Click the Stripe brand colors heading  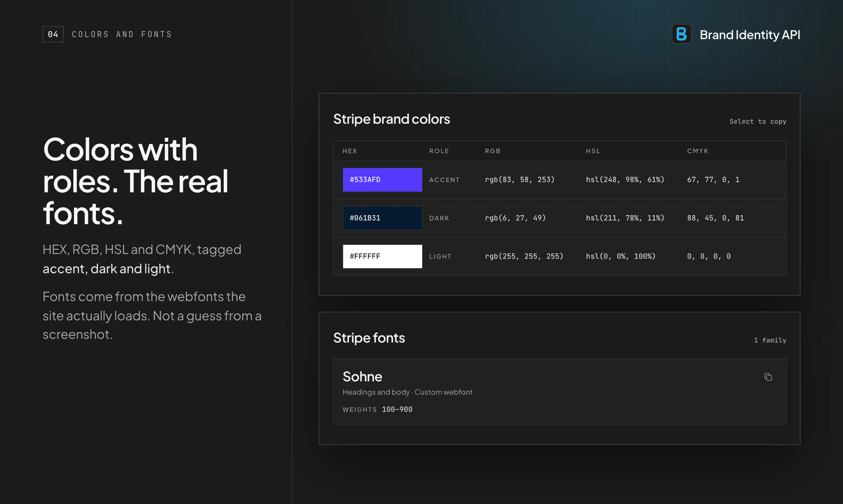click(391, 119)
